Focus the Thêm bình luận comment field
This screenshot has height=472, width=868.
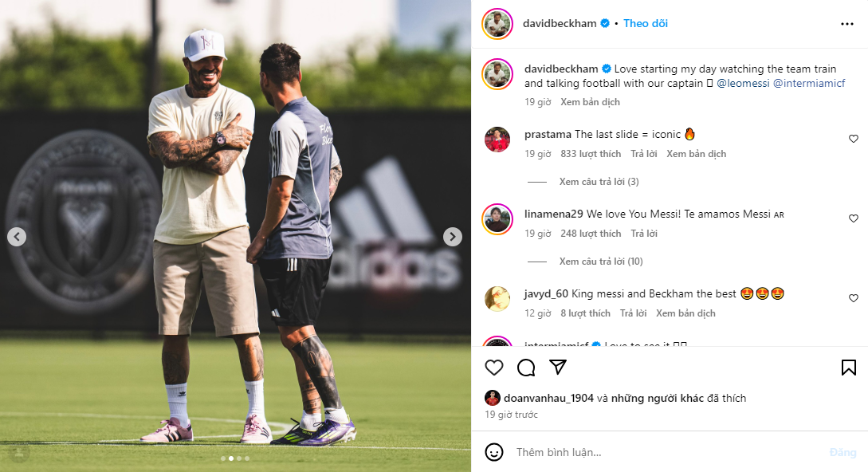tap(664, 452)
